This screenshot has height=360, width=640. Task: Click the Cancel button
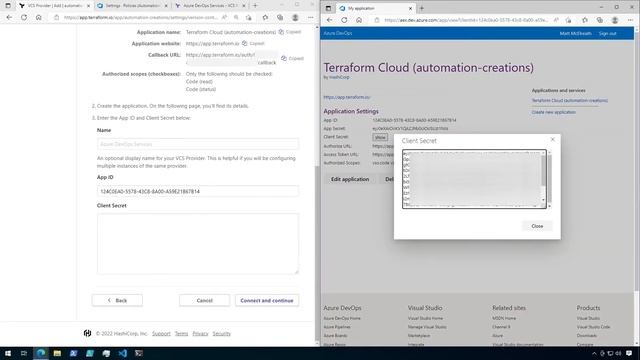point(204,300)
